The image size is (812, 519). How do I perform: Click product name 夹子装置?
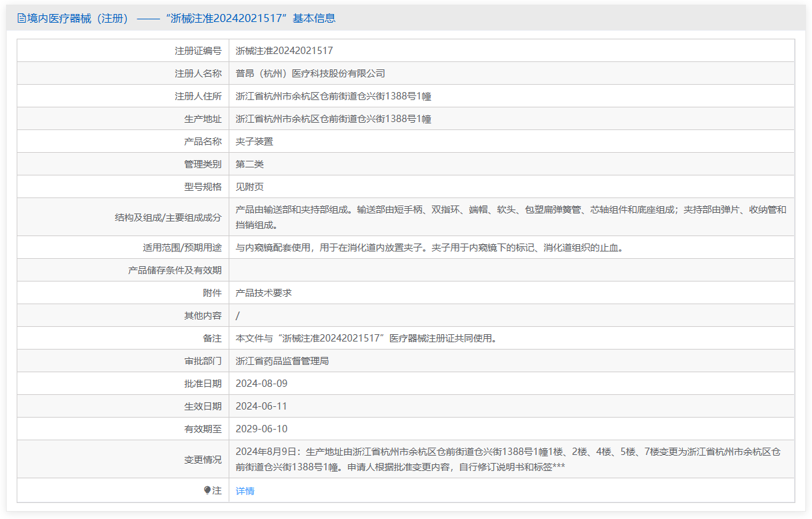[x=255, y=141]
